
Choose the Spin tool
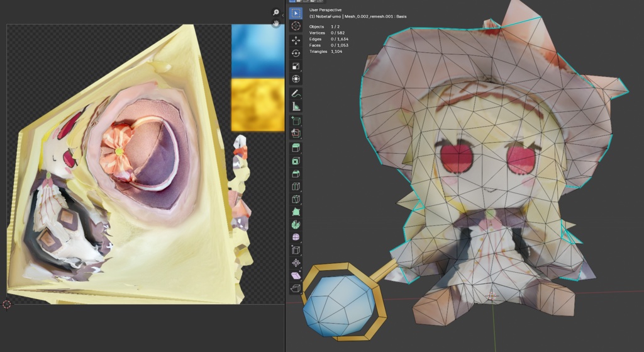pyautogui.click(x=296, y=225)
